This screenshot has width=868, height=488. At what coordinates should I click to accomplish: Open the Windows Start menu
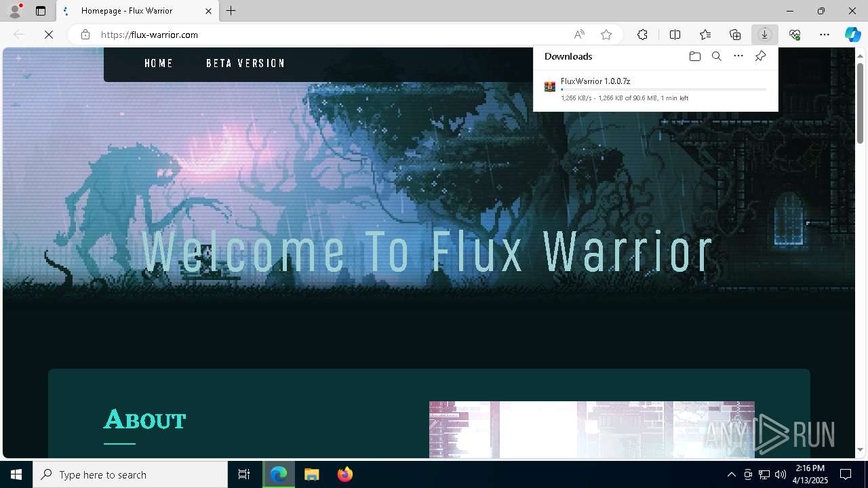pos(16,474)
